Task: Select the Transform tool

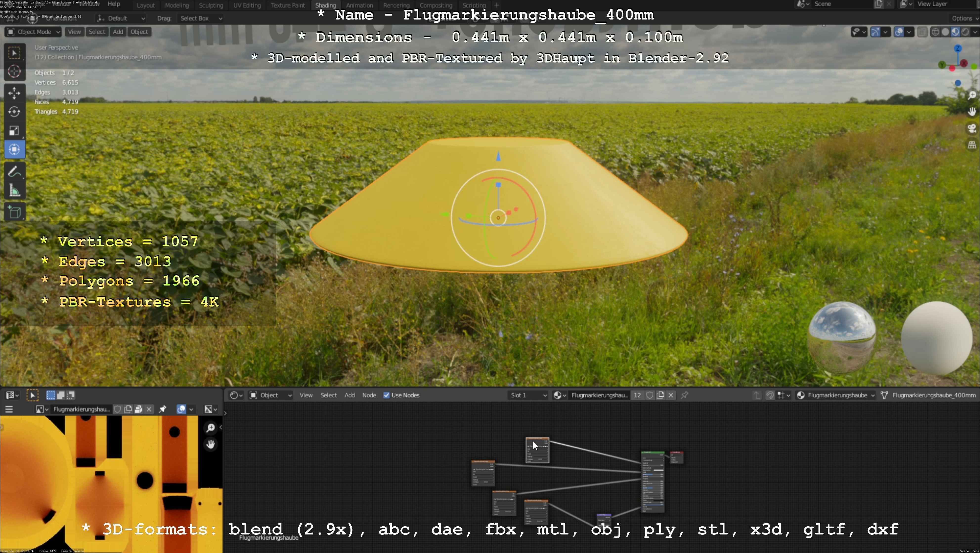Action: [14, 149]
